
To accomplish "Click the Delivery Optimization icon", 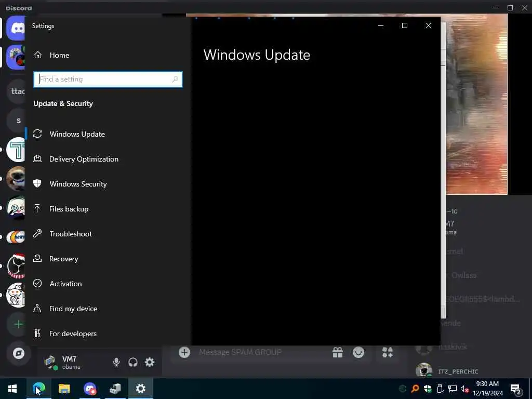I will [37, 159].
